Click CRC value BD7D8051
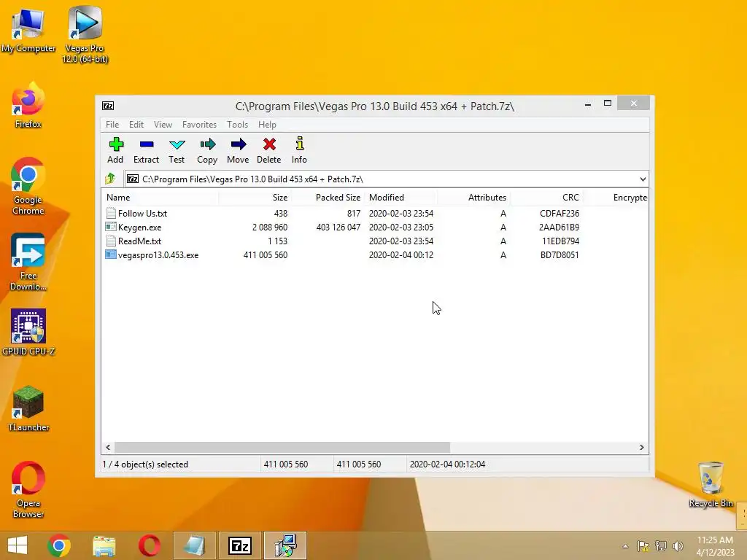The height and width of the screenshot is (560, 747). (x=560, y=254)
